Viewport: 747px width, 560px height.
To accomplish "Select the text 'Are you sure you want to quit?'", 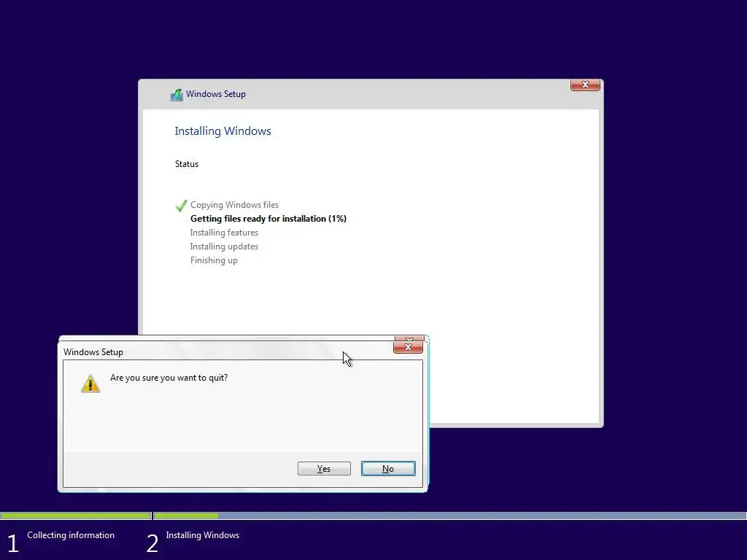I will tap(169, 378).
